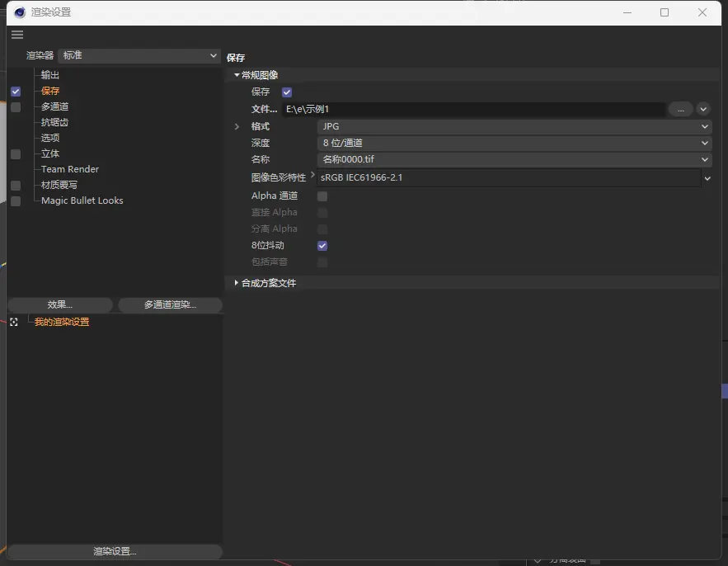Open the hamburger menu icon
Image resolution: width=728 pixels, height=566 pixels.
[17, 35]
